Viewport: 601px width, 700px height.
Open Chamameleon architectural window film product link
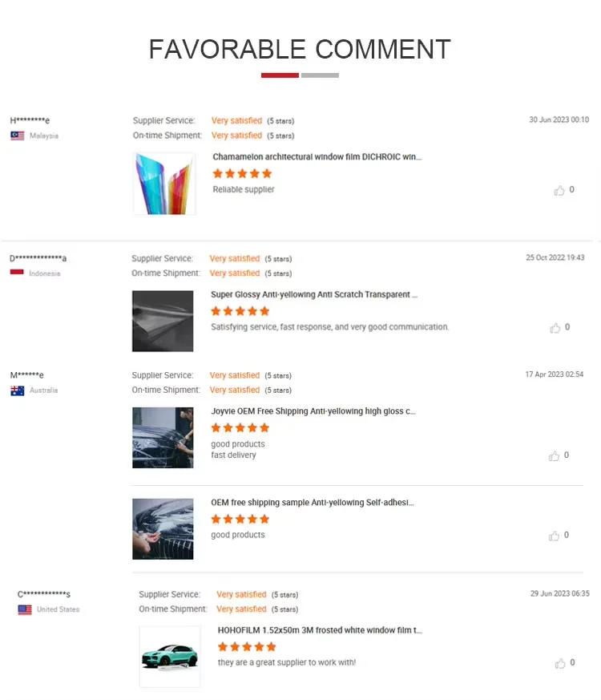point(317,156)
